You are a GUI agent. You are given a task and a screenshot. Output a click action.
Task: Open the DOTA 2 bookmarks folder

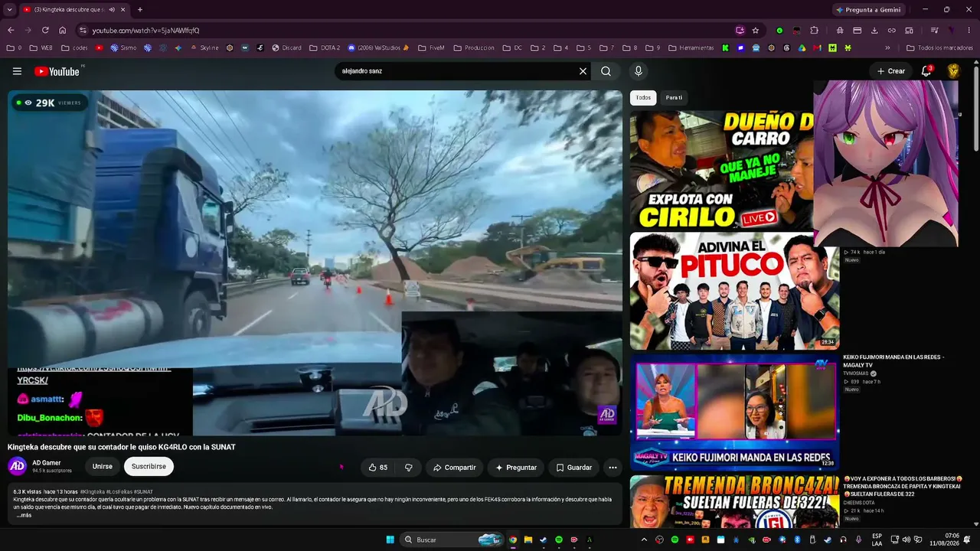tap(325, 47)
